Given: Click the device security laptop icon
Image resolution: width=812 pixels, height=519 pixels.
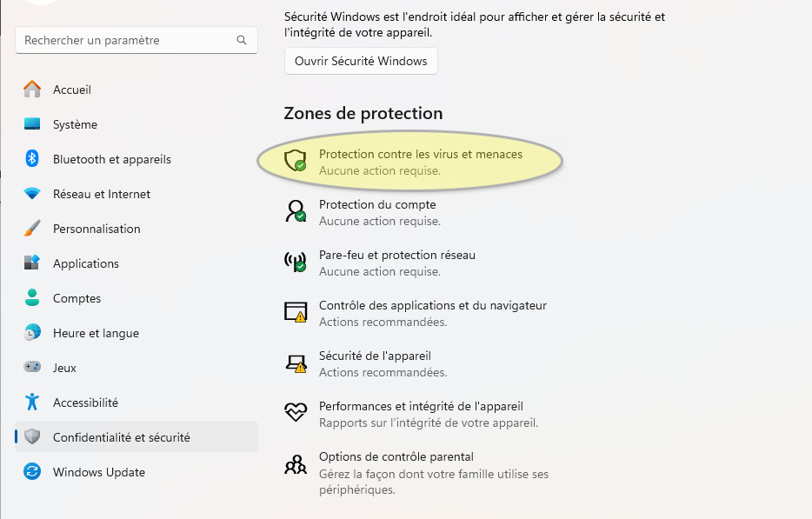Looking at the screenshot, I should click(x=296, y=363).
